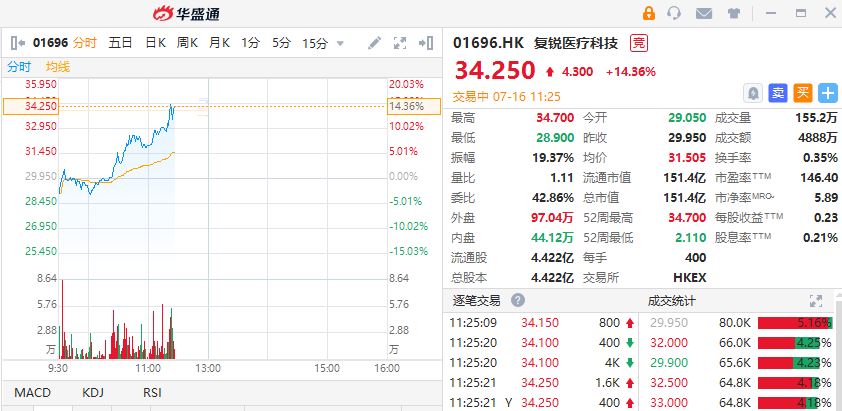Switch chart to 5分 view
The width and height of the screenshot is (842, 411).
pos(281,43)
